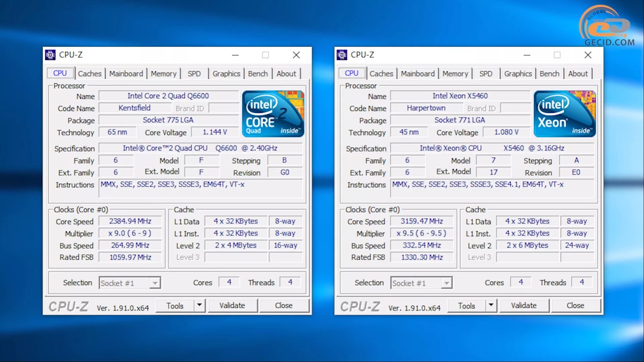The image size is (644, 362).
Task: Click the multiplier value 'x 9.5 ( 6 - 9.5 )'
Action: coord(422,233)
